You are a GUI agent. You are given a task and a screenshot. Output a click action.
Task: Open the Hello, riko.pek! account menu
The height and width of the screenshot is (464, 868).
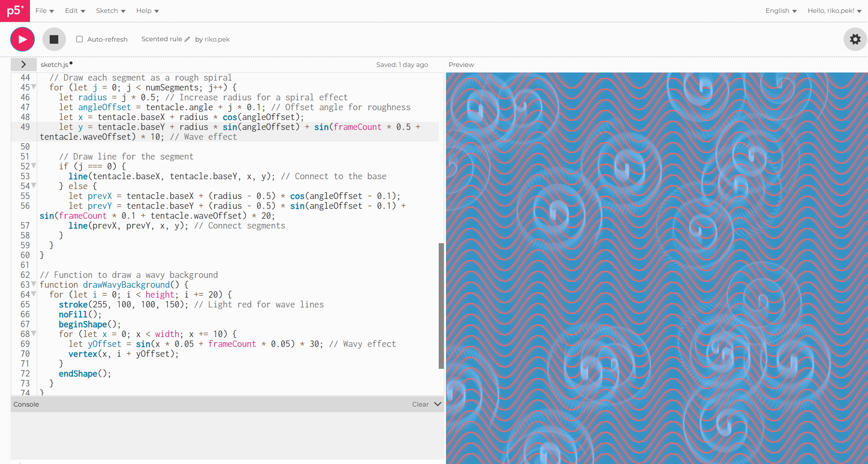[835, 11]
